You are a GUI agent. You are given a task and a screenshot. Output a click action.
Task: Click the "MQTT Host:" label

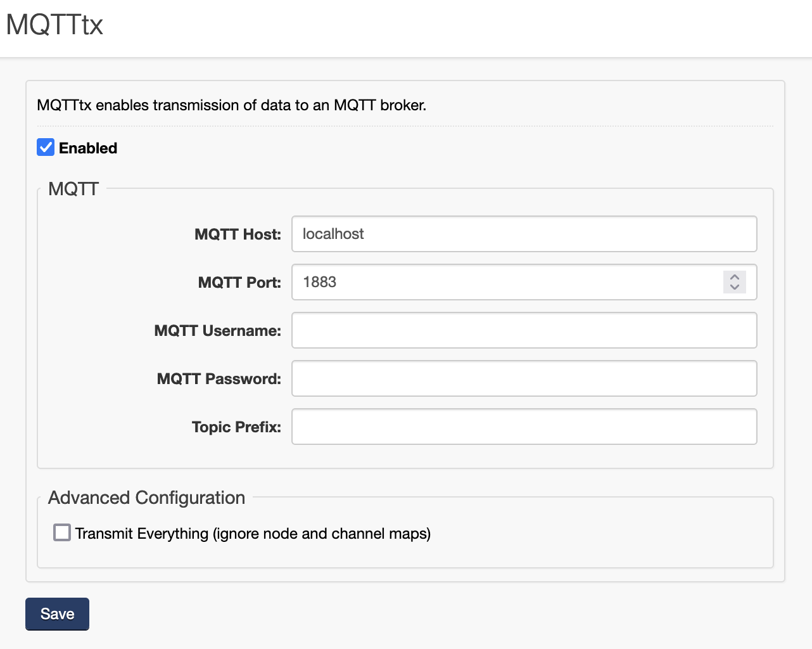[x=238, y=235]
